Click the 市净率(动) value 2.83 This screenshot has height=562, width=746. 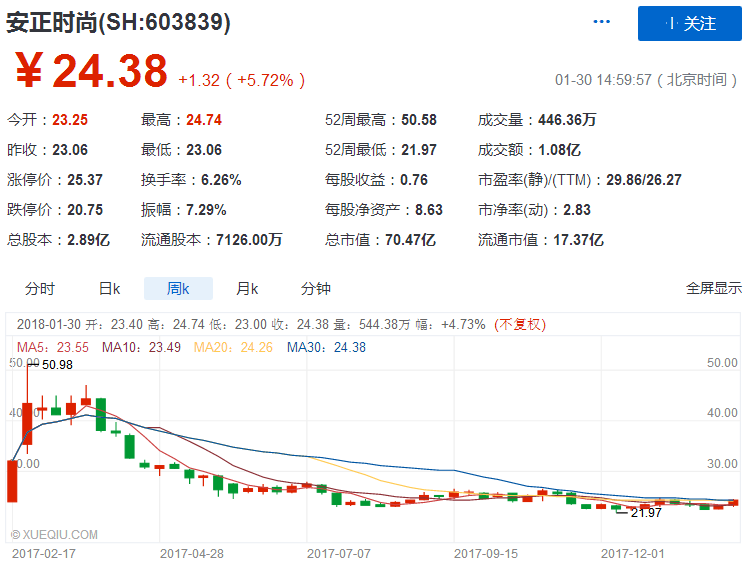(577, 210)
